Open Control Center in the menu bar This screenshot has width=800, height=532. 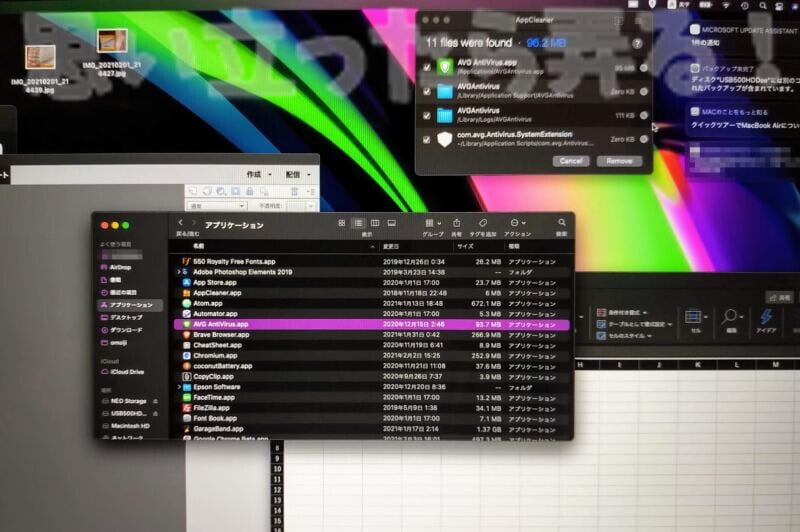779,6
